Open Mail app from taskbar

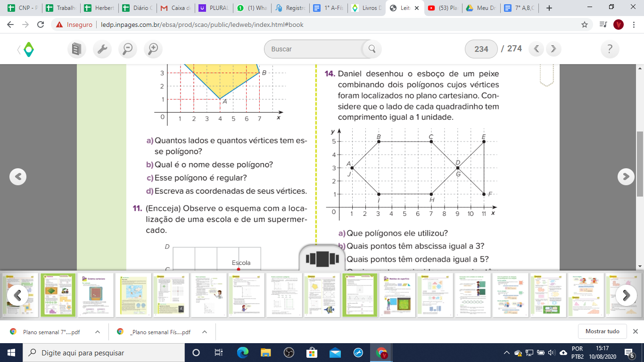coord(335,353)
